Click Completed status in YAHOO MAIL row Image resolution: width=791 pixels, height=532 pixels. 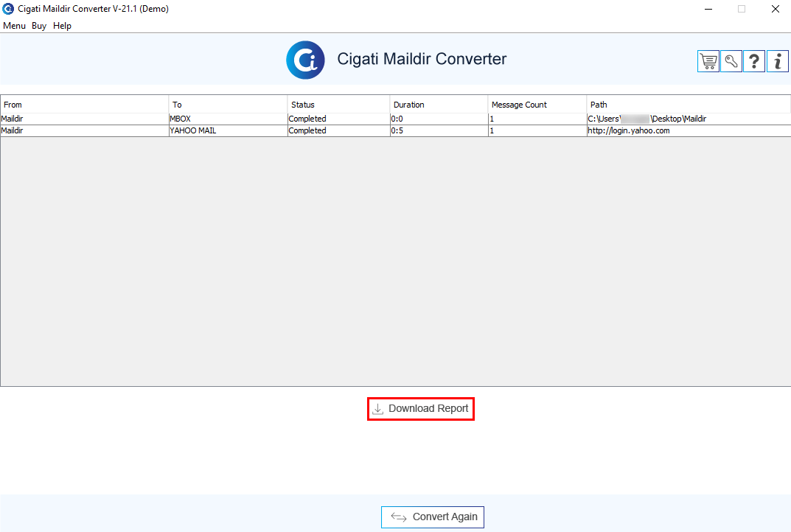pos(338,130)
